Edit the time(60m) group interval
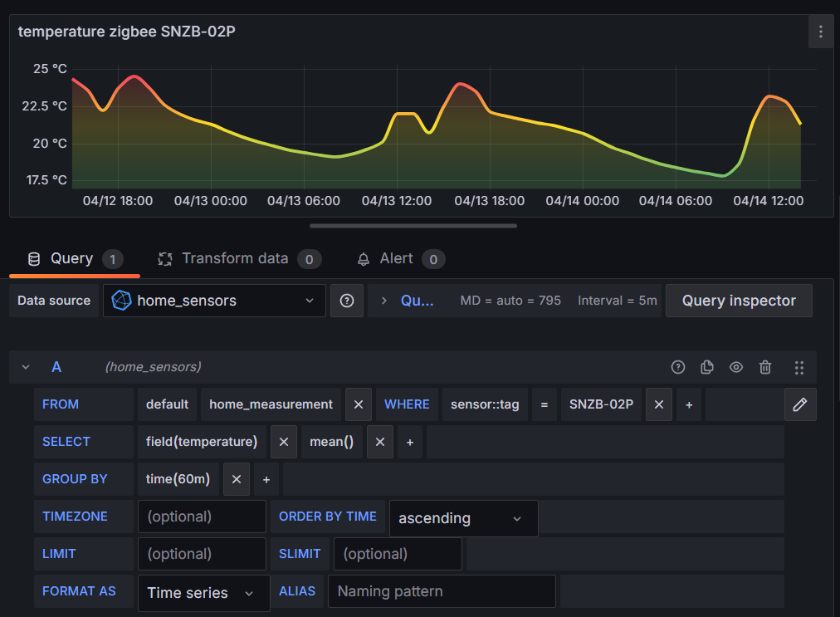This screenshot has width=840, height=617. (178, 479)
